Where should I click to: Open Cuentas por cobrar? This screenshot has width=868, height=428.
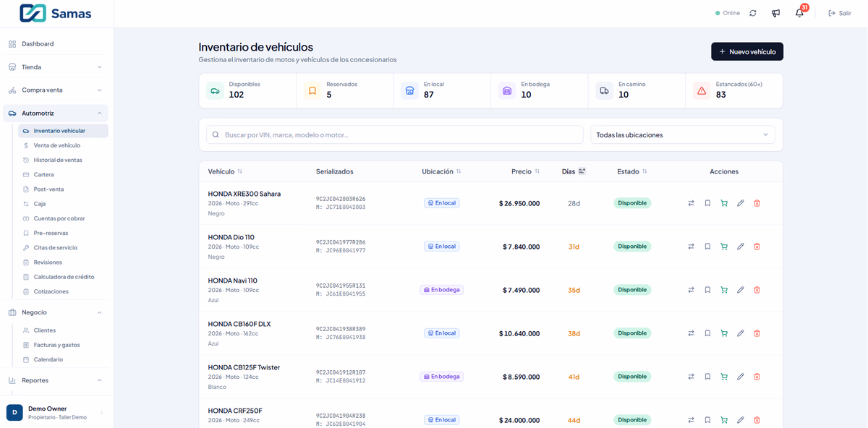tap(63, 218)
